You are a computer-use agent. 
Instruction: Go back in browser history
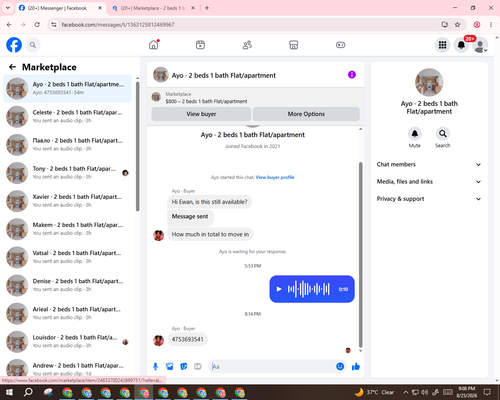[x=9, y=25]
